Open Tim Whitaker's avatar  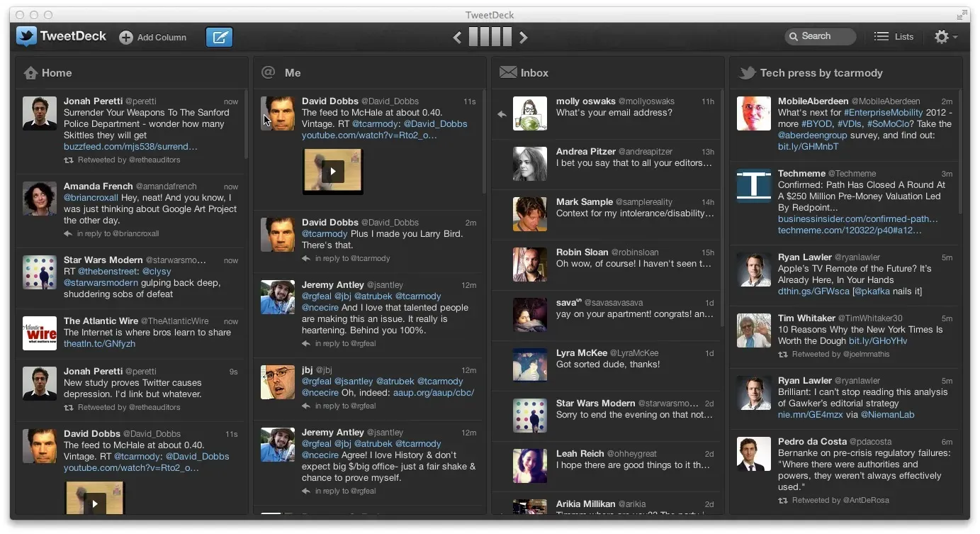(754, 330)
